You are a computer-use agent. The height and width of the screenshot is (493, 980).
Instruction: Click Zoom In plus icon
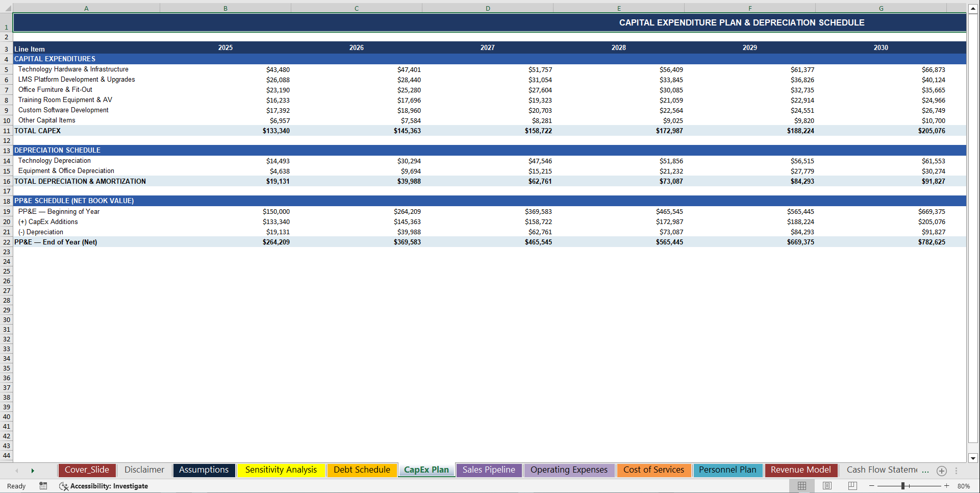tap(946, 485)
